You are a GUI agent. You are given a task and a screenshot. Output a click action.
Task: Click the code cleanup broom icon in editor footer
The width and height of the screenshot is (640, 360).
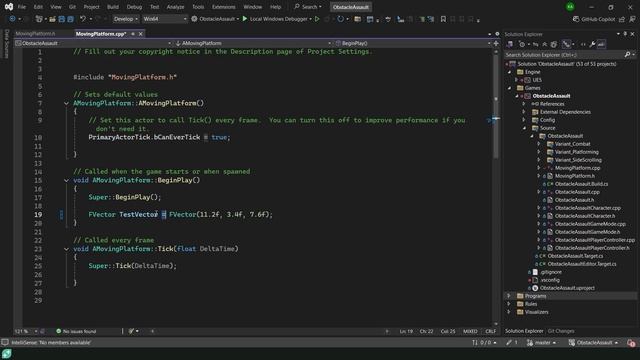[131, 331]
